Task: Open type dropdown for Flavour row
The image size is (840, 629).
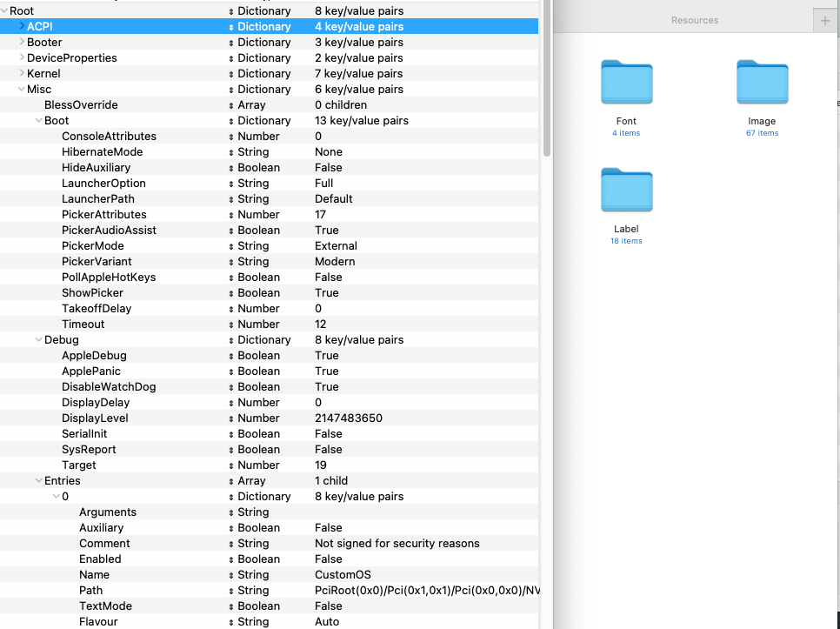Action: pyautogui.click(x=231, y=622)
